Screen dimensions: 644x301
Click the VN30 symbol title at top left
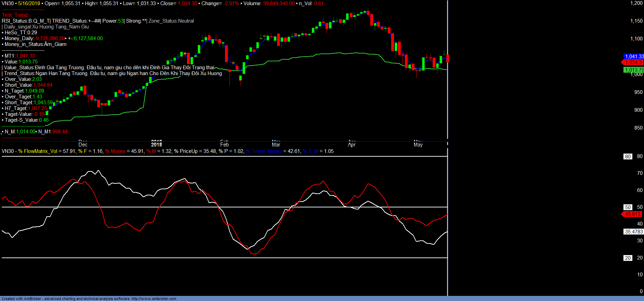pos(8,3)
